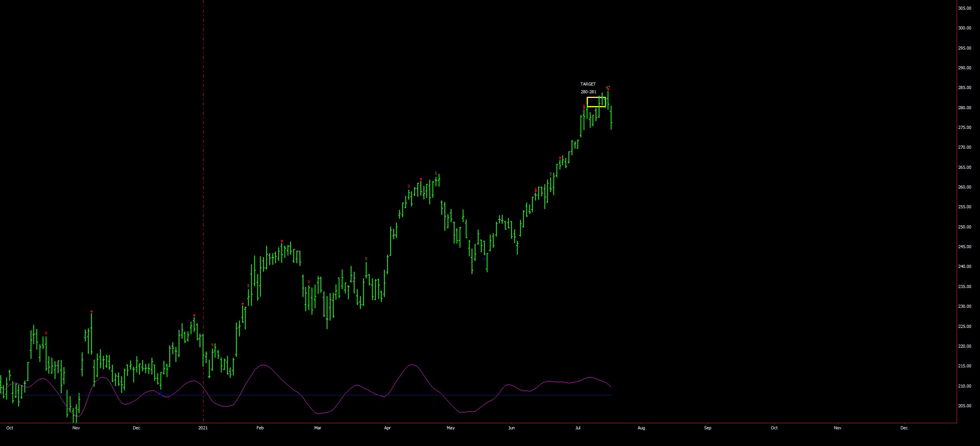Select the "280-281" target range label
Viewport: 980px width, 446px height.
588,92
